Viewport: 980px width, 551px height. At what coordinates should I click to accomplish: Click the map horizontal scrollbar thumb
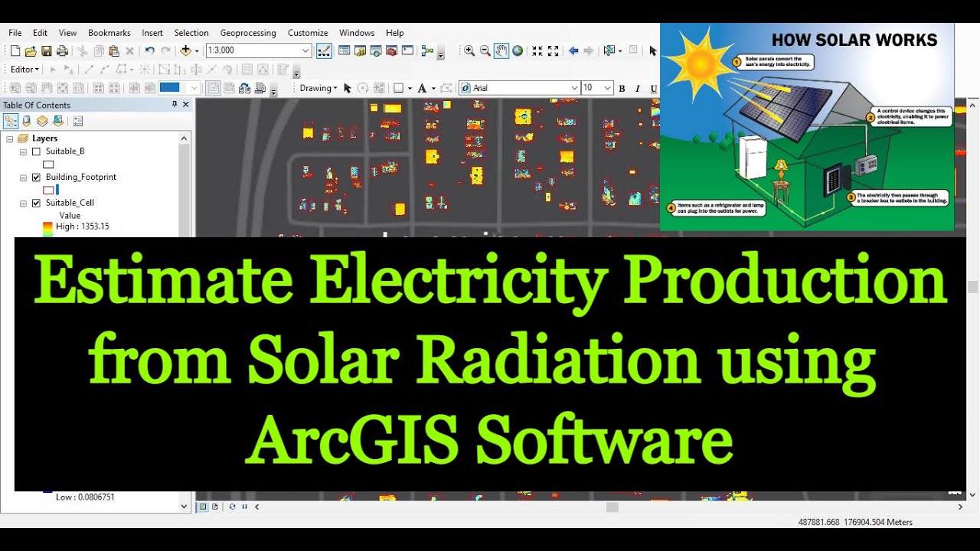click(x=612, y=507)
